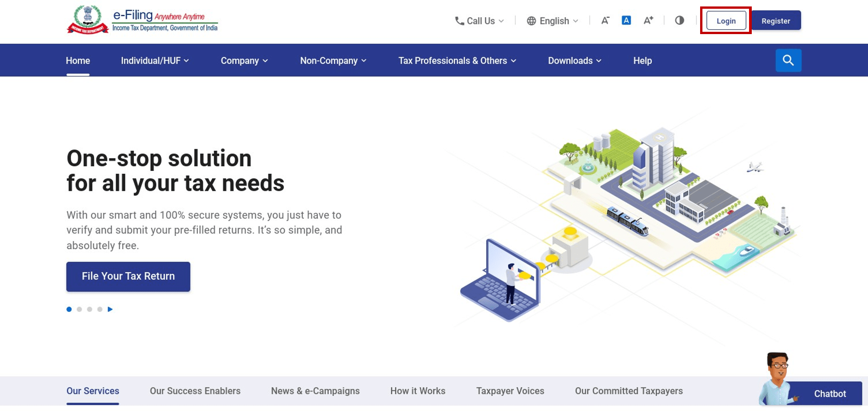Image resolution: width=868 pixels, height=416 pixels.
Task: Select Home in the navigation bar
Action: coord(78,60)
